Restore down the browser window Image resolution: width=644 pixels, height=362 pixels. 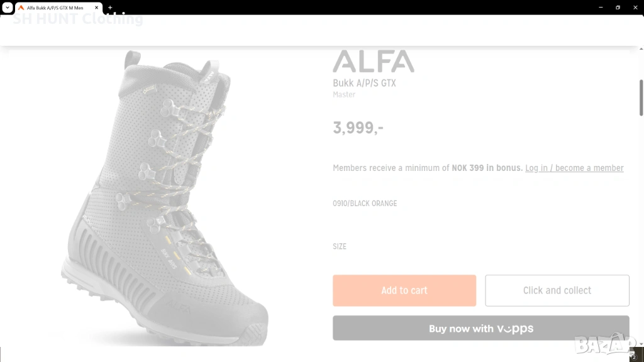pos(618,8)
